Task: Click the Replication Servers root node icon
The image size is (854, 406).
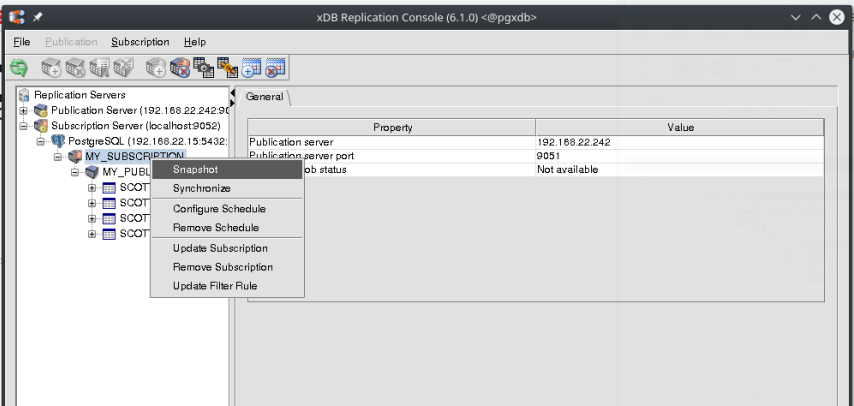Action: coord(24,95)
